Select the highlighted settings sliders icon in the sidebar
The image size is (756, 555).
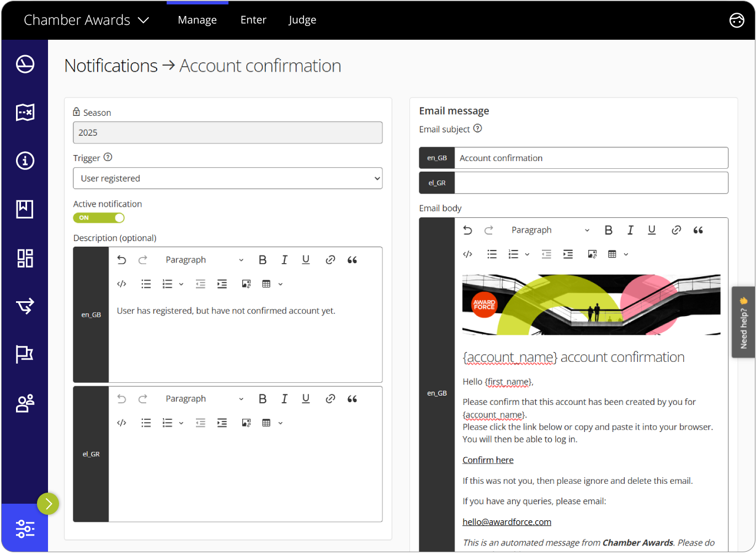[x=25, y=529]
